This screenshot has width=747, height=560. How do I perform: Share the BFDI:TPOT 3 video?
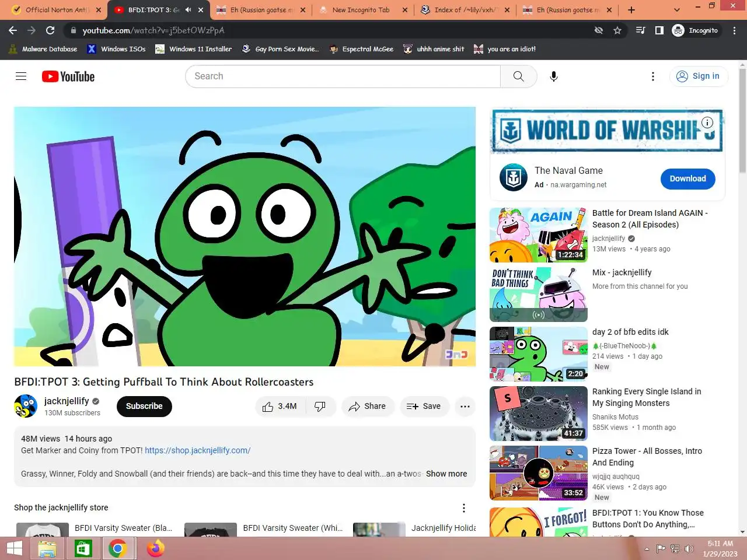click(367, 407)
